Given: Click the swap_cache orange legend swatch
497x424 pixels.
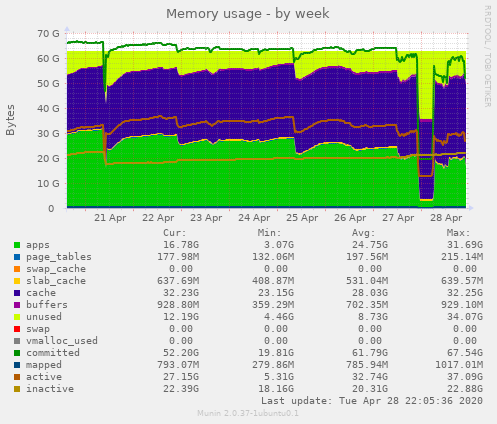Looking at the screenshot, I should pos(17,269).
